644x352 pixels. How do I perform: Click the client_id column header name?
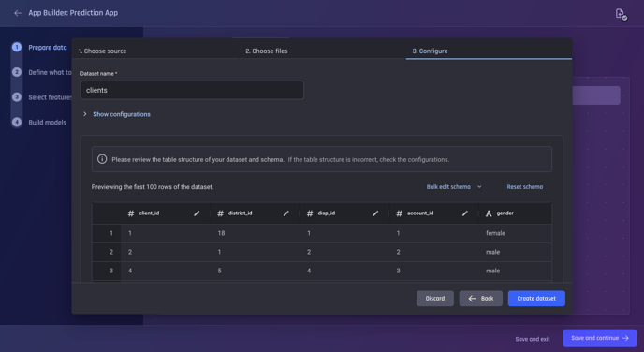point(149,213)
